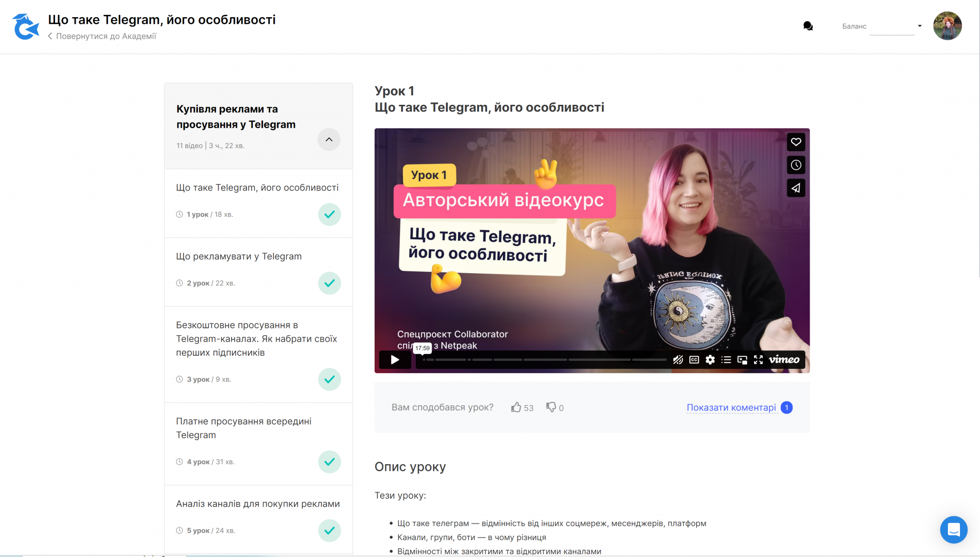Image resolution: width=980 pixels, height=557 pixels.
Task: Click page title Що таке Telegram in header
Action: tap(162, 20)
